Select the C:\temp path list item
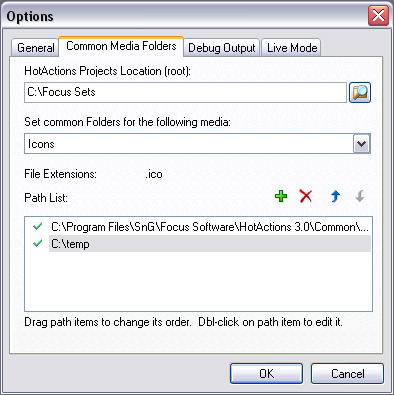Image resolution: width=394 pixels, height=395 pixels. (x=210, y=244)
